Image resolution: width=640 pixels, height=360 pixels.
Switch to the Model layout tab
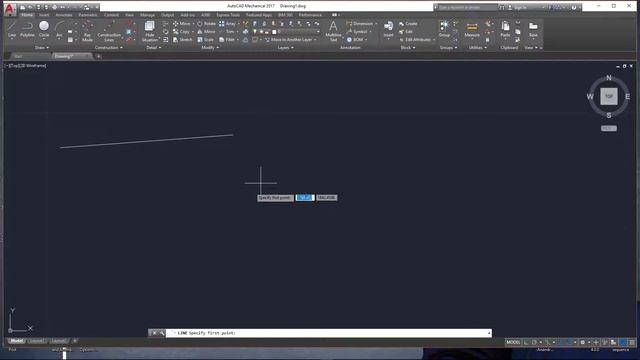(x=17, y=341)
